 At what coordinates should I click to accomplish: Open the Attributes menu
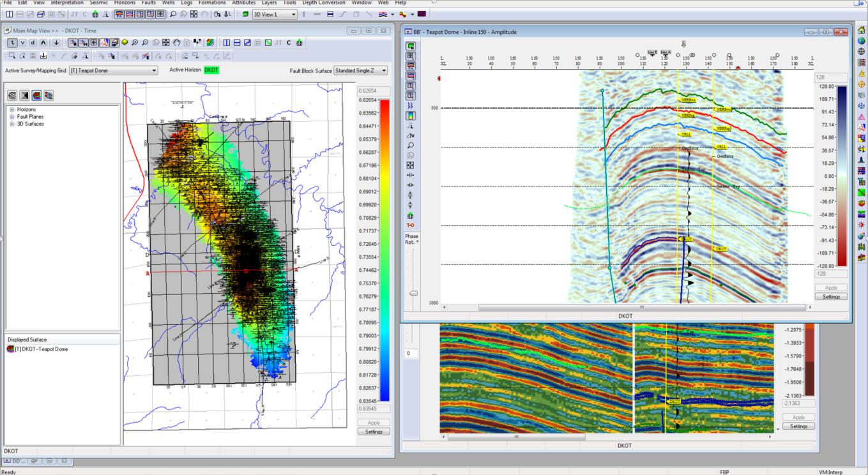click(243, 3)
